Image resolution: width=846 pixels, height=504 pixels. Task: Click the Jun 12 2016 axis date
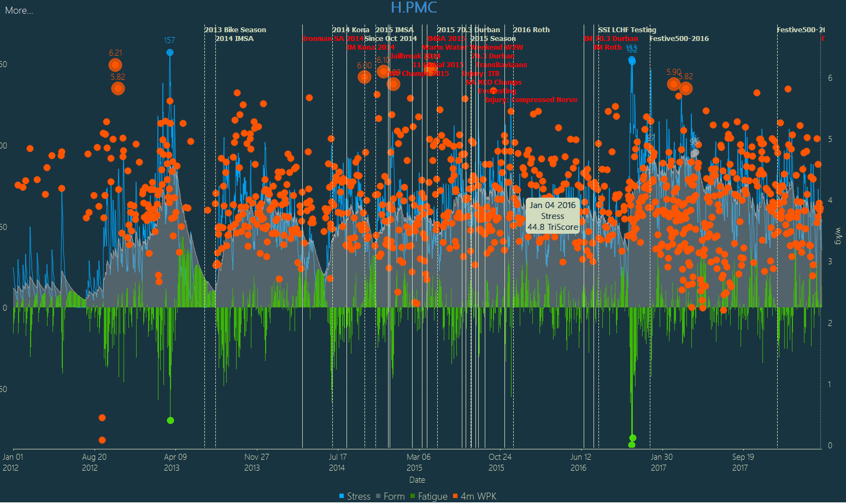tap(580, 462)
